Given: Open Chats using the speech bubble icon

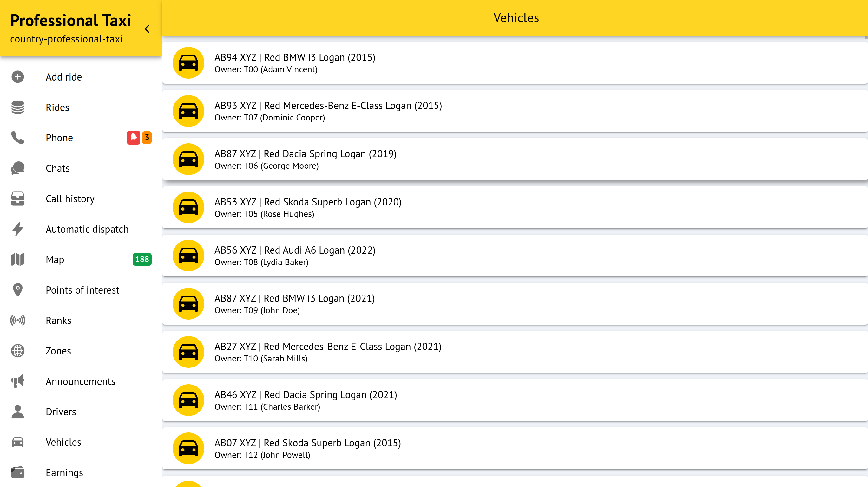Looking at the screenshot, I should point(17,168).
